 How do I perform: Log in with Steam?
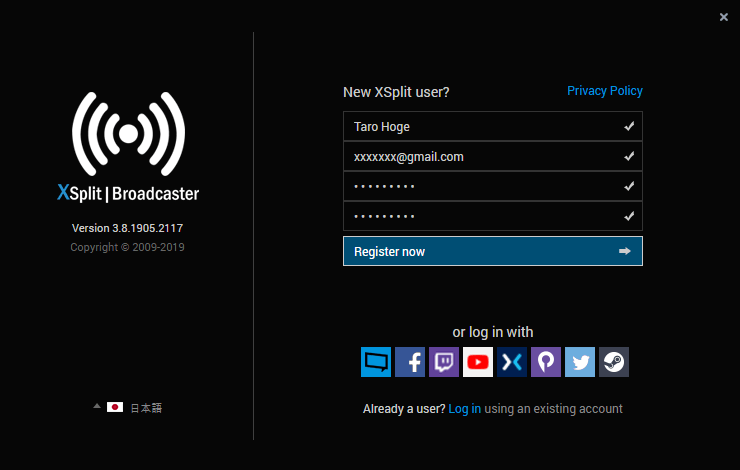pyautogui.click(x=614, y=362)
